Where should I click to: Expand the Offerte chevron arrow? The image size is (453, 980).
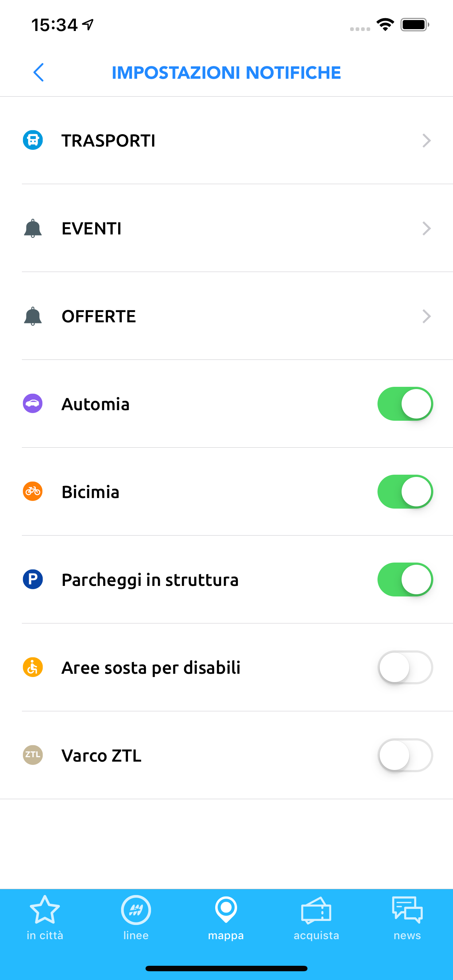426,316
